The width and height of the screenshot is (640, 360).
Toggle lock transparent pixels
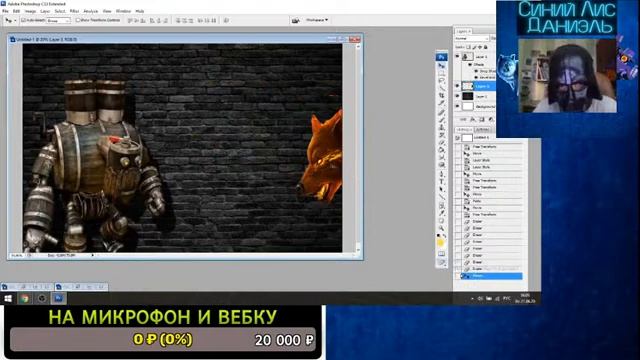coord(468,47)
